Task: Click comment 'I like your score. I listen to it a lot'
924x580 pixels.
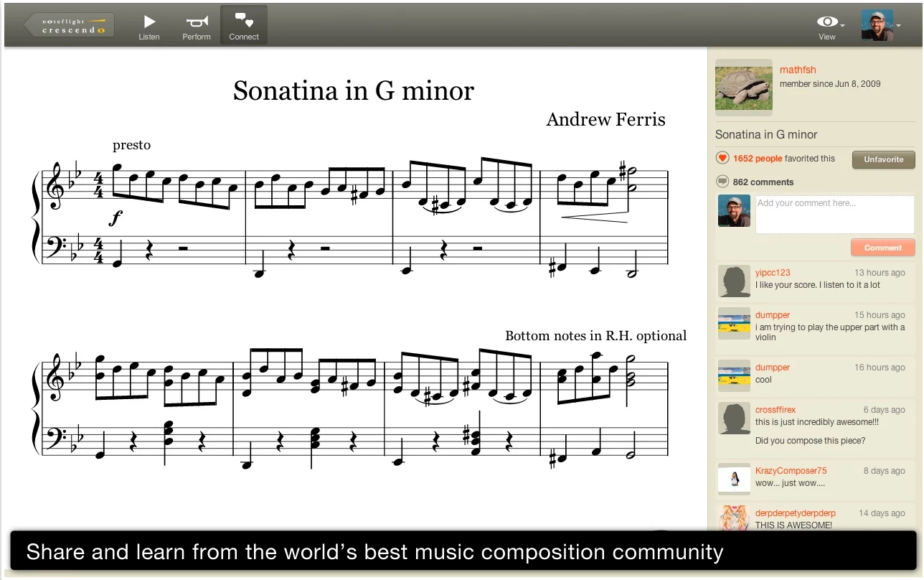Action: [x=818, y=285]
